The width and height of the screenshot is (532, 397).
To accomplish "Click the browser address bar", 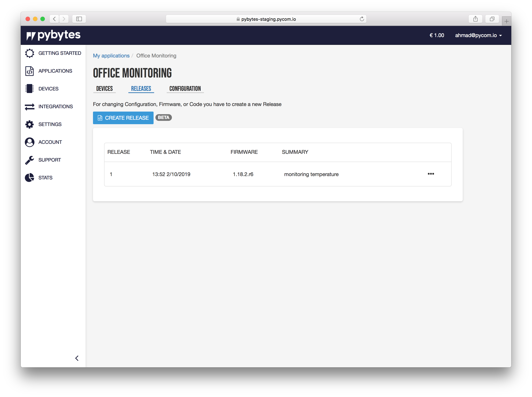I will coord(266,19).
